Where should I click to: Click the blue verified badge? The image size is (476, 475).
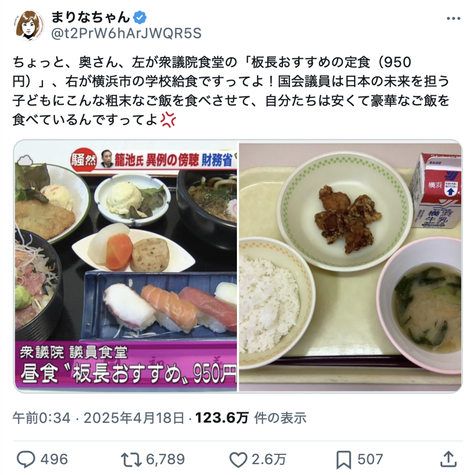click(139, 17)
